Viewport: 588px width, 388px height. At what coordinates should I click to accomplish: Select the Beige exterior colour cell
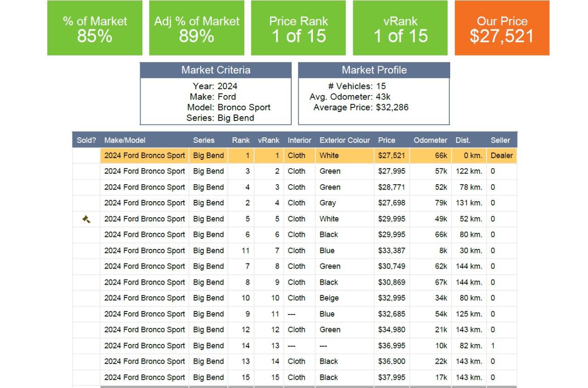329,298
